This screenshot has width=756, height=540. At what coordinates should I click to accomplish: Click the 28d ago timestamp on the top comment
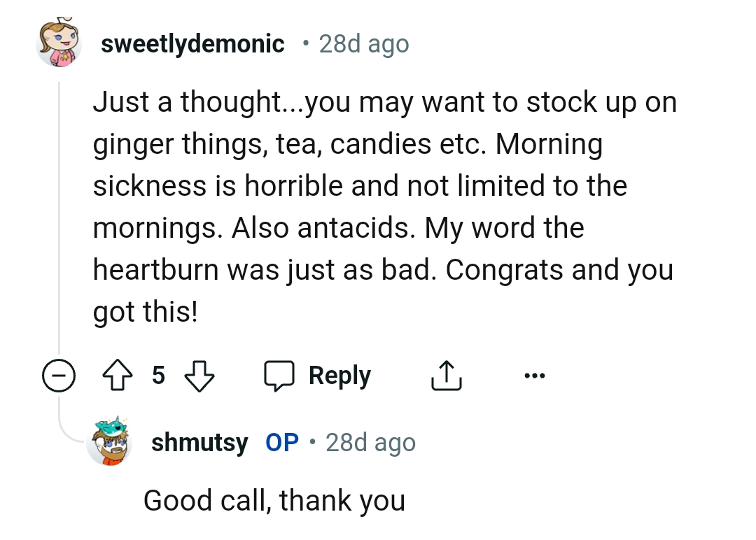[x=363, y=43]
